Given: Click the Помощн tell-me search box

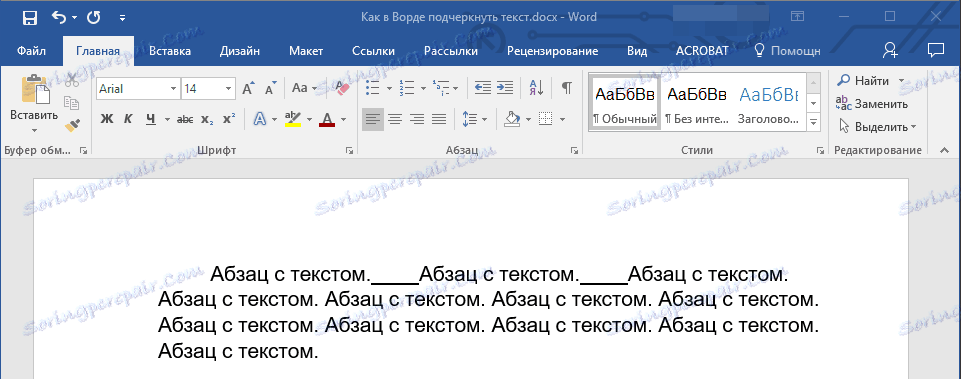Looking at the screenshot, I should click(x=787, y=51).
